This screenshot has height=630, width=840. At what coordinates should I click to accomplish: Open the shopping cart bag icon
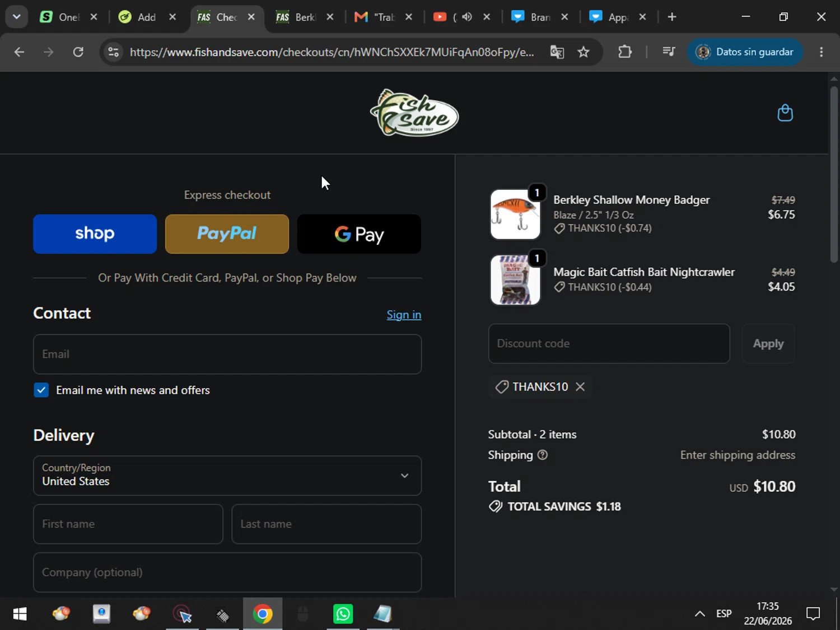[785, 113]
